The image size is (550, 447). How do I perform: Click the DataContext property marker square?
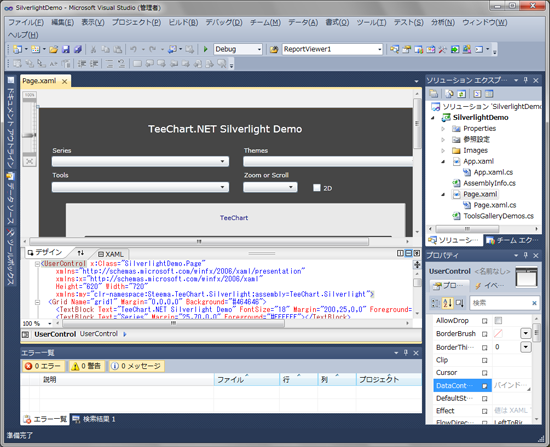point(485,386)
